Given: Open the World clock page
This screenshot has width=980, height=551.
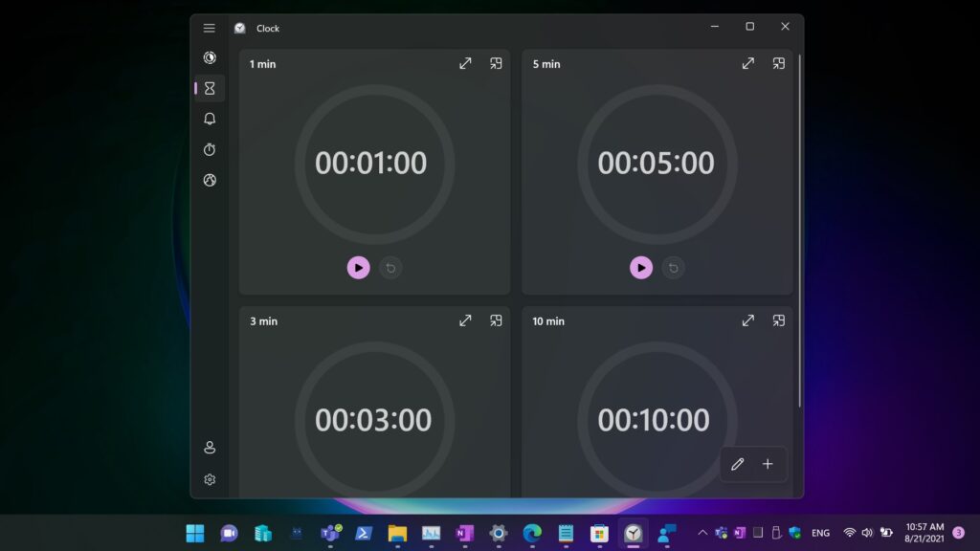Looking at the screenshot, I should (x=210, y=180).
